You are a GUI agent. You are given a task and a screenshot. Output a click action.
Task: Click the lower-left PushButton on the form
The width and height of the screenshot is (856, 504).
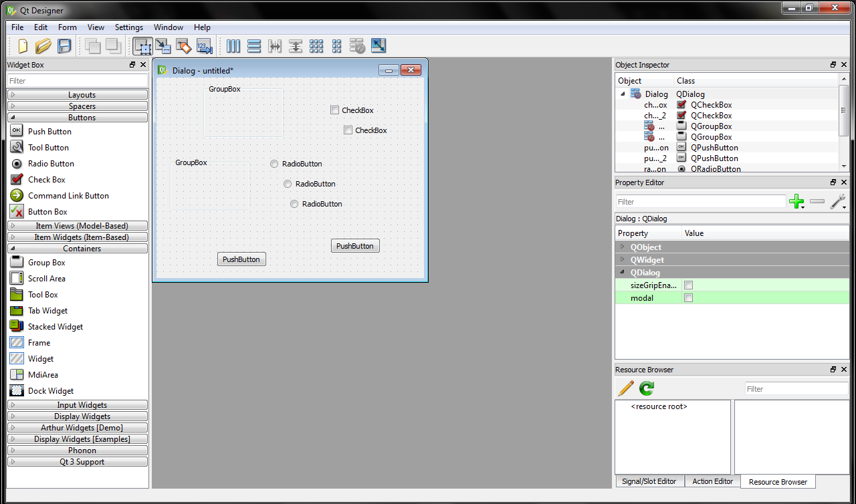pos(241,259)
